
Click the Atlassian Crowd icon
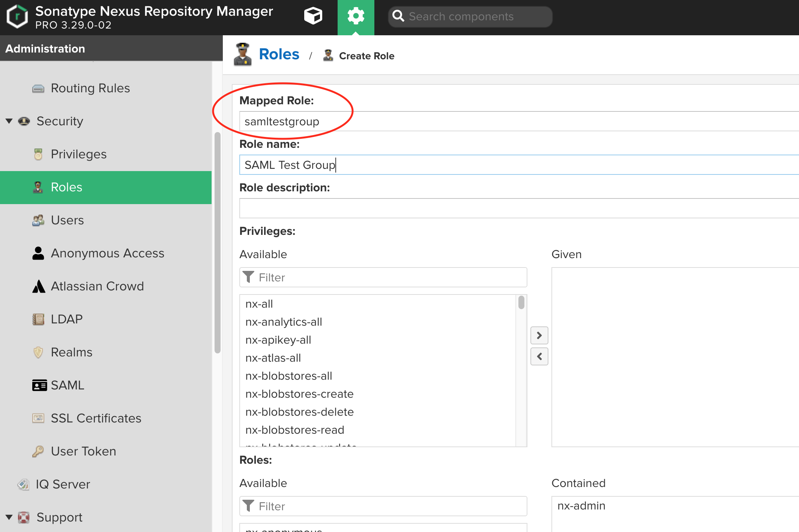click(x=38, y=286)
